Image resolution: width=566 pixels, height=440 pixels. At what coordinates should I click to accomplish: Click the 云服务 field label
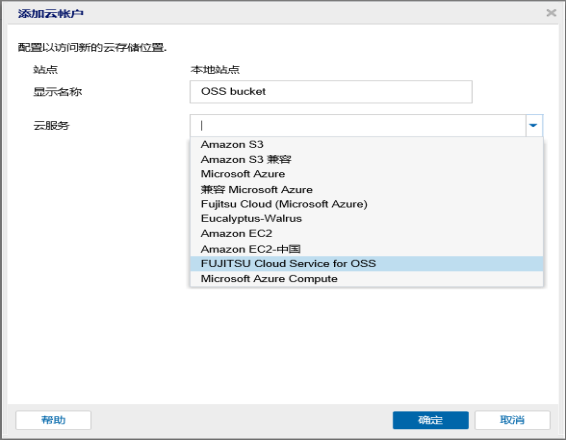pos(51,126)
